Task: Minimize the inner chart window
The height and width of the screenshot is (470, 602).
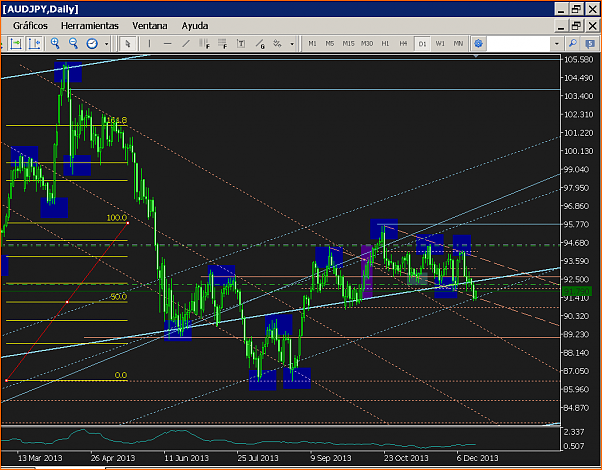Action: pyautogui.click(x=561, y=26)
